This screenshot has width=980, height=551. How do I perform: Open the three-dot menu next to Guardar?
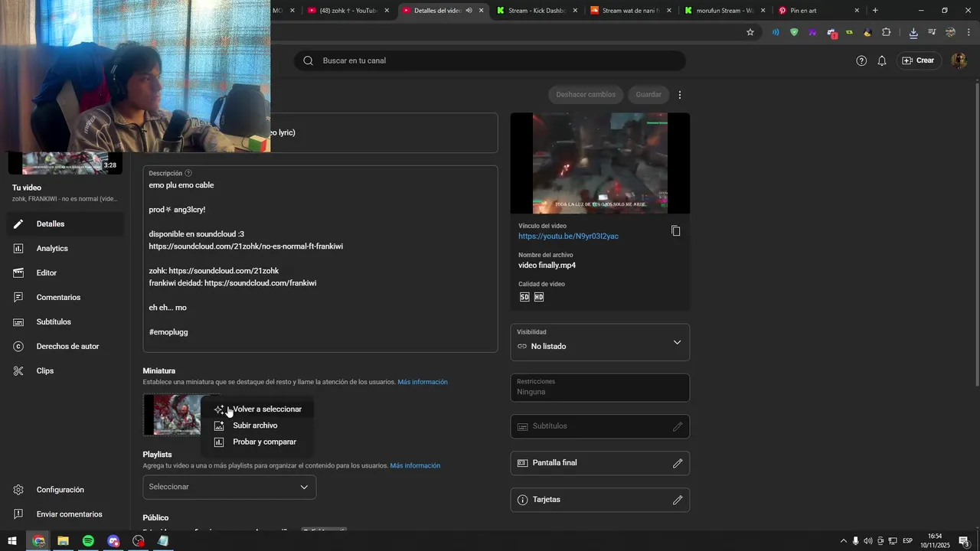(x=680, y=95)
